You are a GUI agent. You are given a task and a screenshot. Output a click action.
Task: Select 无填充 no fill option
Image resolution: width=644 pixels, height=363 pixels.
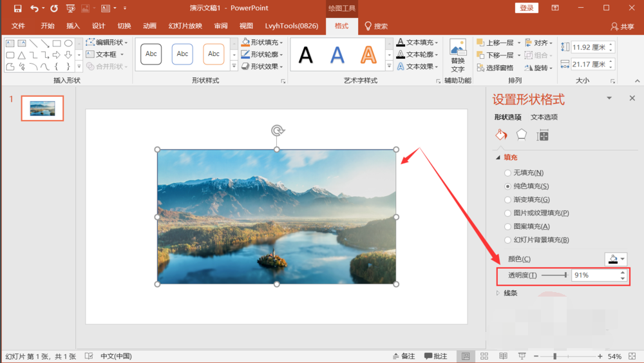click(x=508, y=173)
